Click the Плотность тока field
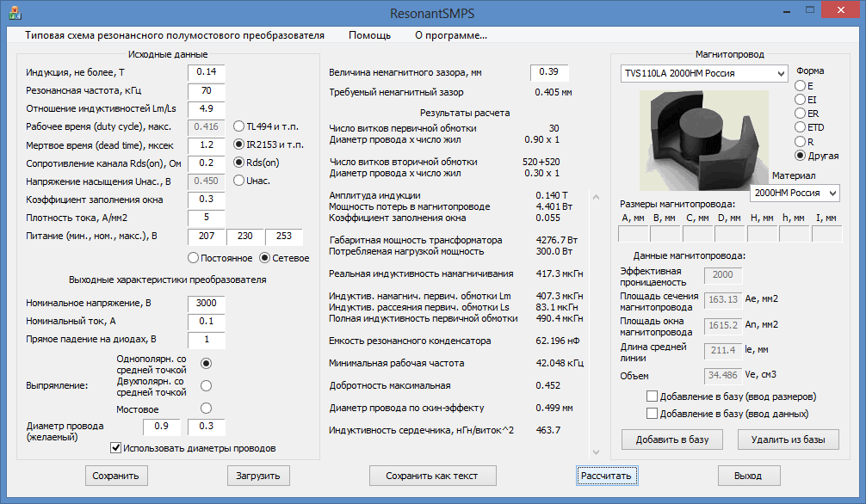The image size is (866, 504). (206, 218)
